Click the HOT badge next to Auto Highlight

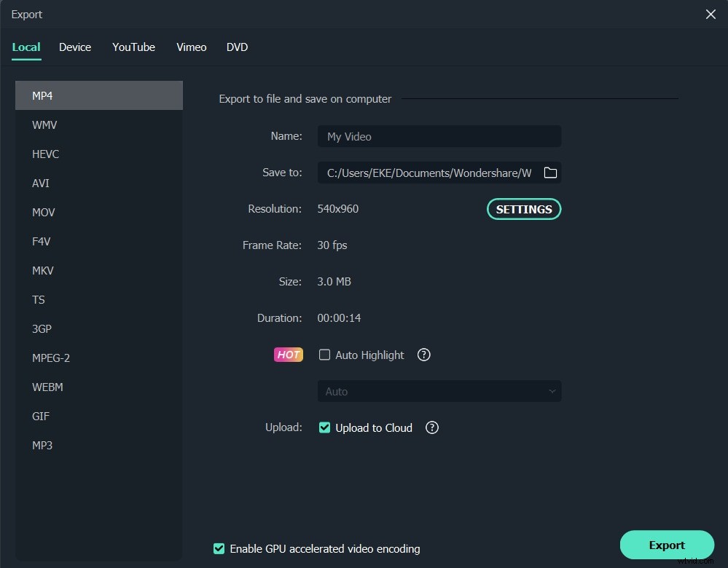point(288,355)
